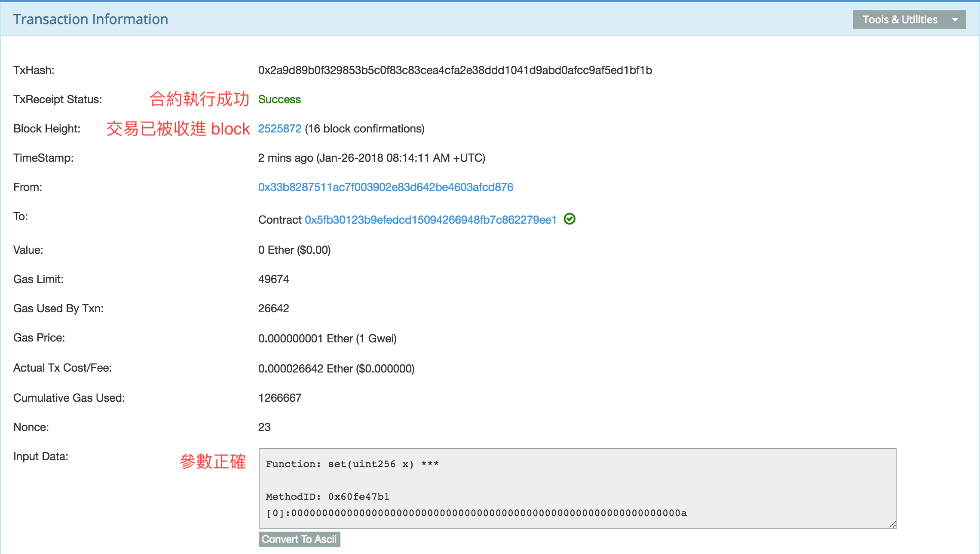
Task: Click the Gas Limit value 49674
Action: 273,279
